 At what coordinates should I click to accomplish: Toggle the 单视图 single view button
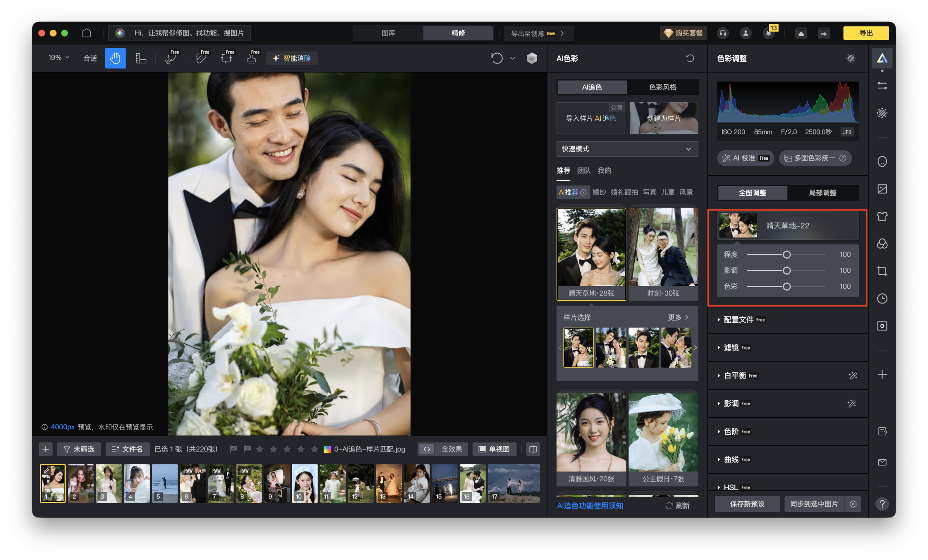(494, 449)
